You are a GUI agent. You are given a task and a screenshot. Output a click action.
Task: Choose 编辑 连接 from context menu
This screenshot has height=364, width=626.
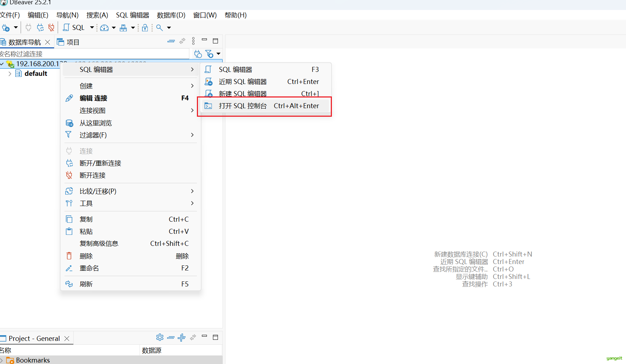coord(93,98)
